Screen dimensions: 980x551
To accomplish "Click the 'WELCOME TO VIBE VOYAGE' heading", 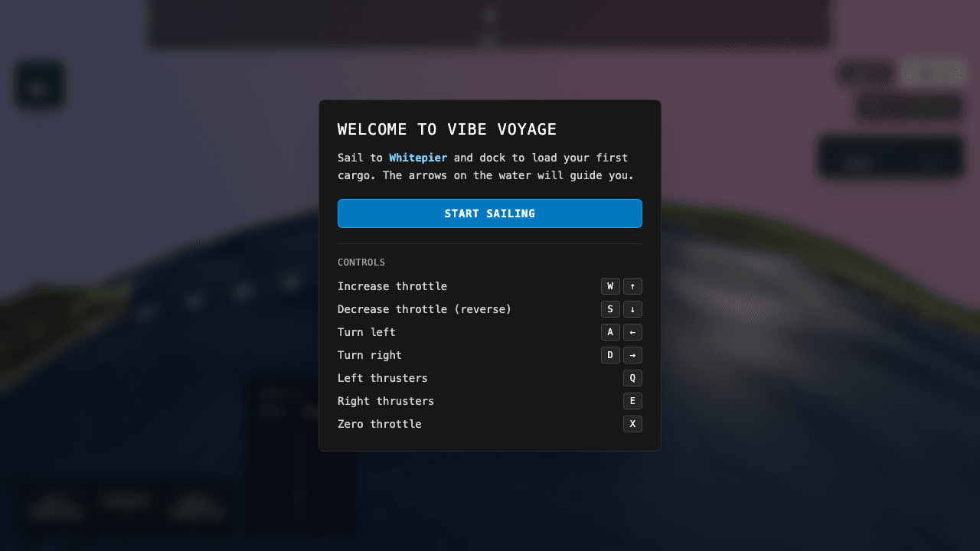I will click(x=447, y=129).
